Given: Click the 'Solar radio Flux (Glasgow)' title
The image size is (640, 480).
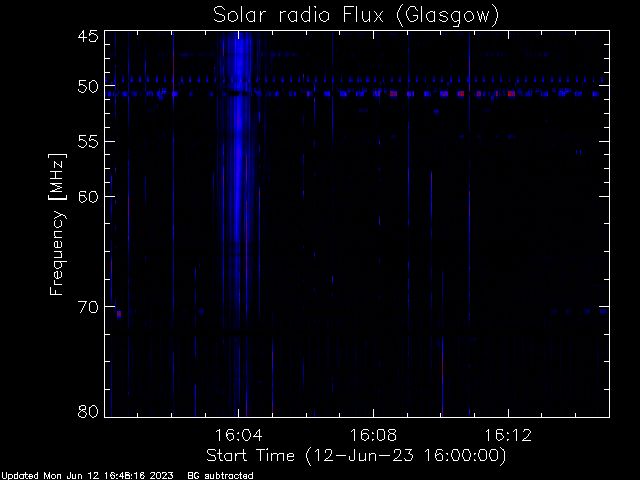Looking at the screenshot, I should click(356, 16).
